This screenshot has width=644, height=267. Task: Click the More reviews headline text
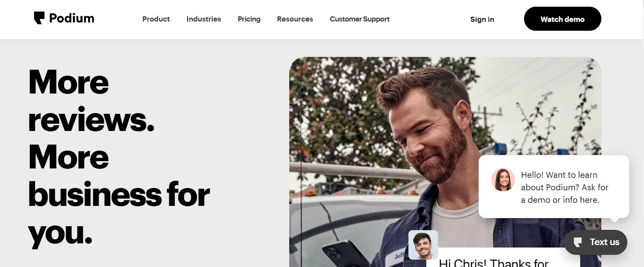tap(91, 101)
